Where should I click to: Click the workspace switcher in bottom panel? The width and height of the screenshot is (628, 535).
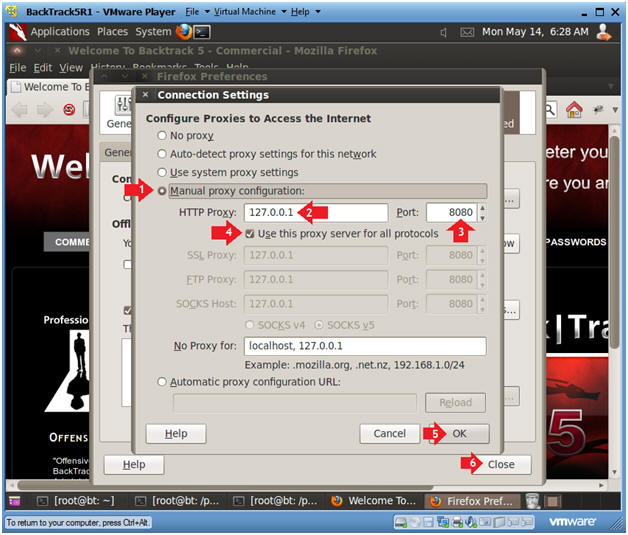click(553, 501)
